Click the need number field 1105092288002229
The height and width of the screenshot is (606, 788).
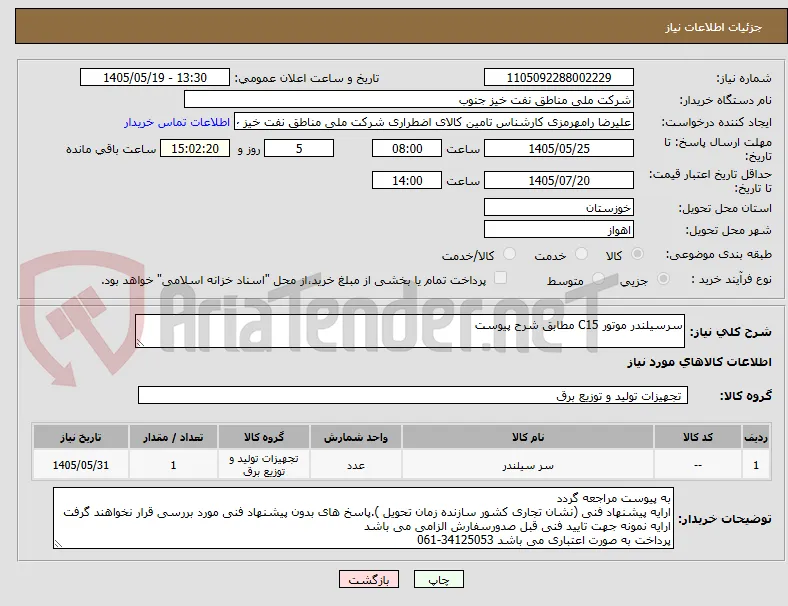coord(559,78)
